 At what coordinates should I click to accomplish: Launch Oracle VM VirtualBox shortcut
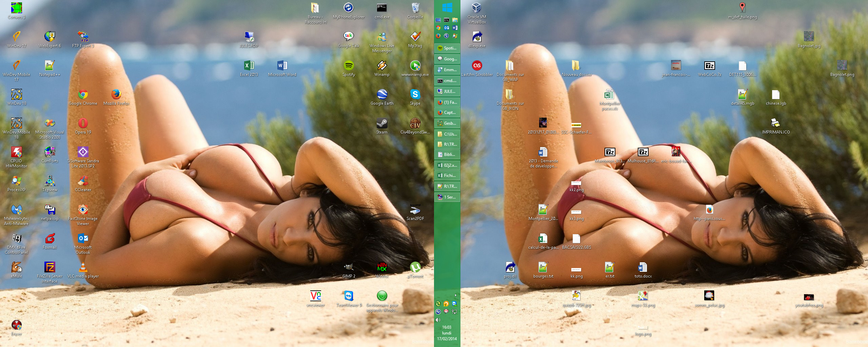point(477,8)
